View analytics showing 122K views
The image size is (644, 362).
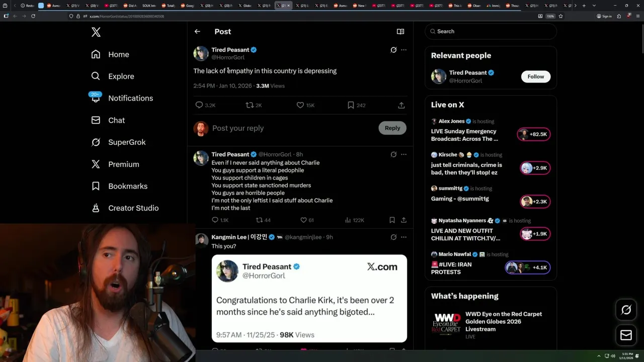point(354,220)
